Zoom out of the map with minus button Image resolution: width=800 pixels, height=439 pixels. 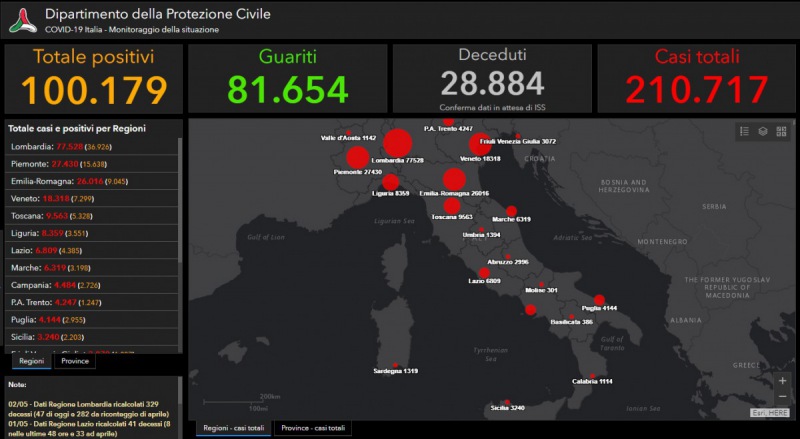(782, 397)
